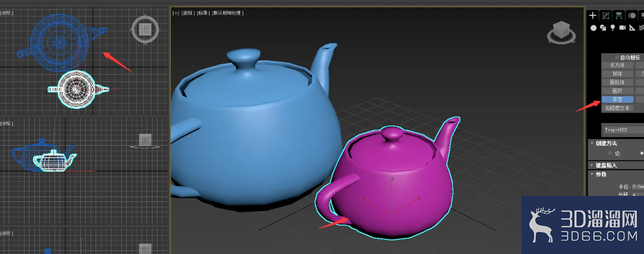644x254 pixels.
Task: Expand the 键盘输入 rollout
Action: point(592,165)
